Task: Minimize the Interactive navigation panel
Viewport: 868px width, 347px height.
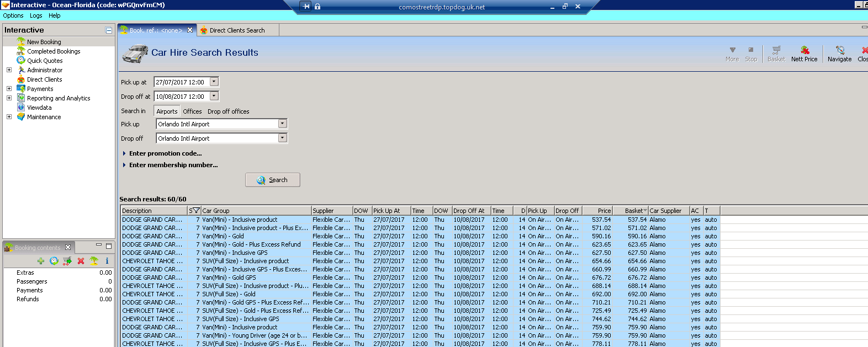Action: (x=109, y=30)
